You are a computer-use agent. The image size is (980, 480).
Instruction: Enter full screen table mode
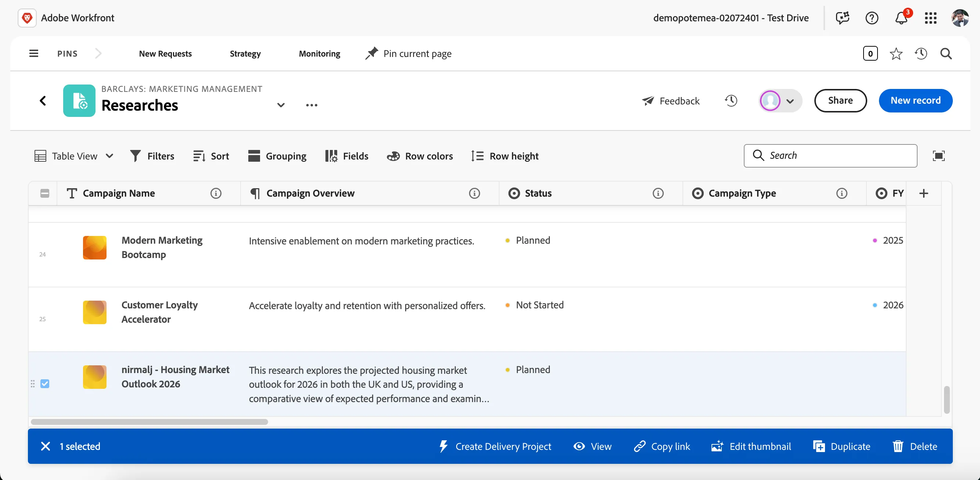[938, 156]
